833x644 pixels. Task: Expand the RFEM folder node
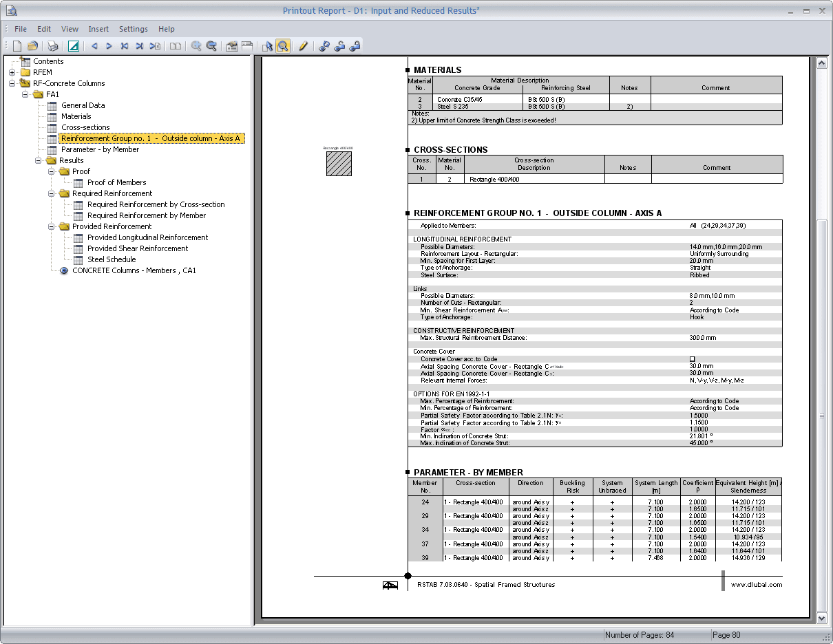point(12,72)
